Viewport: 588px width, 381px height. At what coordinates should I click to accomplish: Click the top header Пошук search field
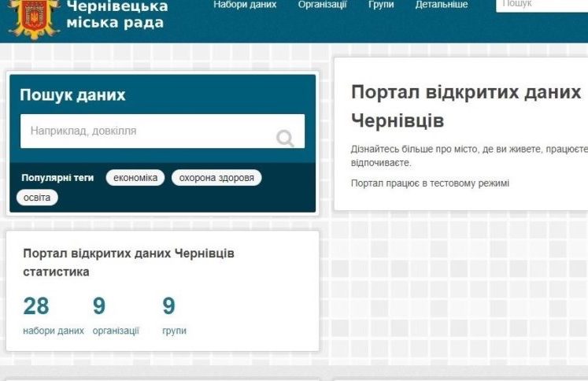coord(543,5)
